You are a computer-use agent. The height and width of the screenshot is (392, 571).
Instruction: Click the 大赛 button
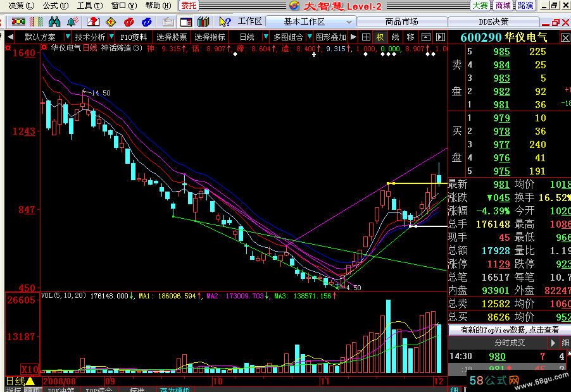480,6
